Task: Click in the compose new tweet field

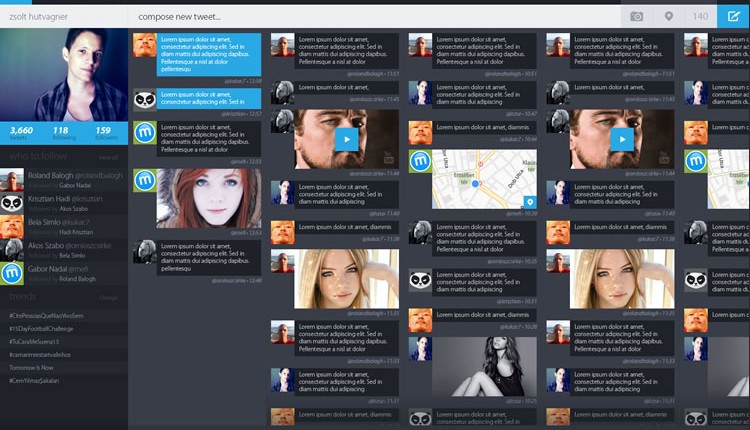Action: coord(375,16)
